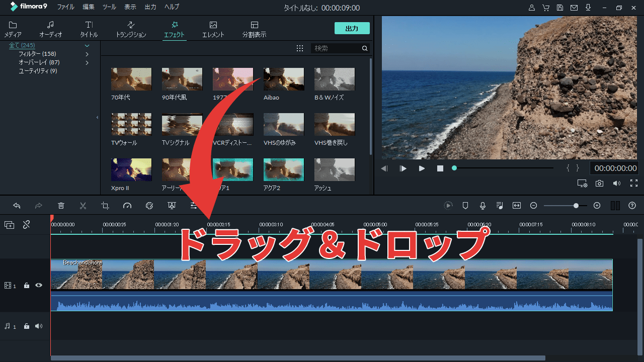Toggle grid view of effects
This screenshot has width=644, height=362.
coord(300,48)
